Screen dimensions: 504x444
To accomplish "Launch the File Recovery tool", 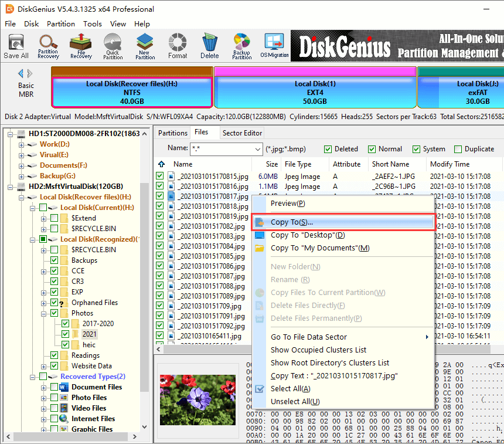I will pyautogui.click(x=81, y=46).
